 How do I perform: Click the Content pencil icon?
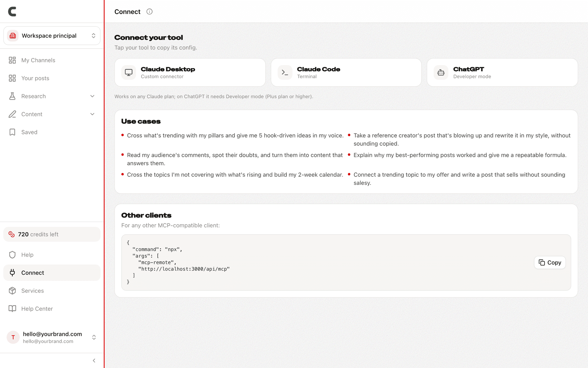click(12, 114)
